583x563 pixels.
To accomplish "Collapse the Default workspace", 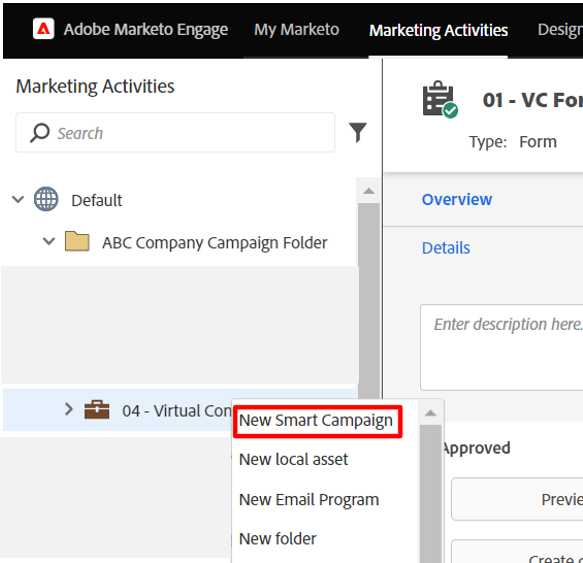I will 18,200.
